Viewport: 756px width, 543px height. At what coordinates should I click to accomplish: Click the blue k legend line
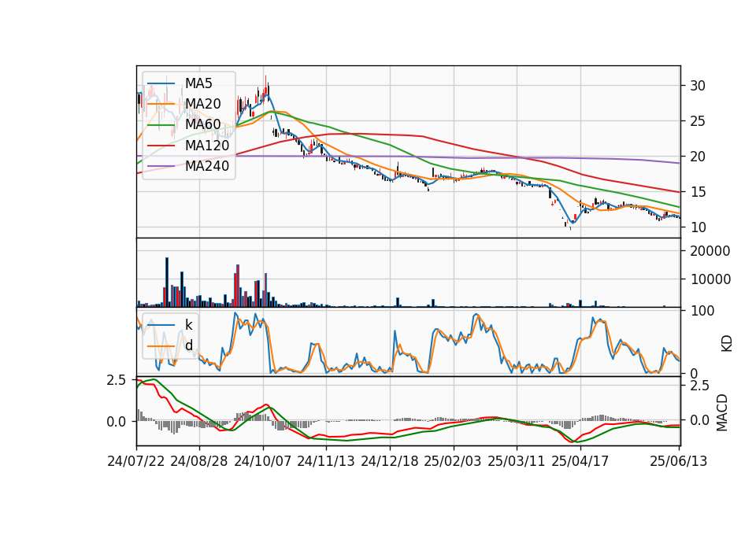(161, 325)
